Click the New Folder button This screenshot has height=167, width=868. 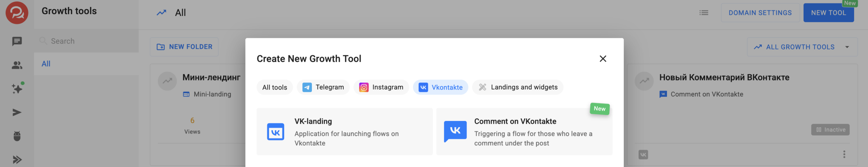click(184, 47)
